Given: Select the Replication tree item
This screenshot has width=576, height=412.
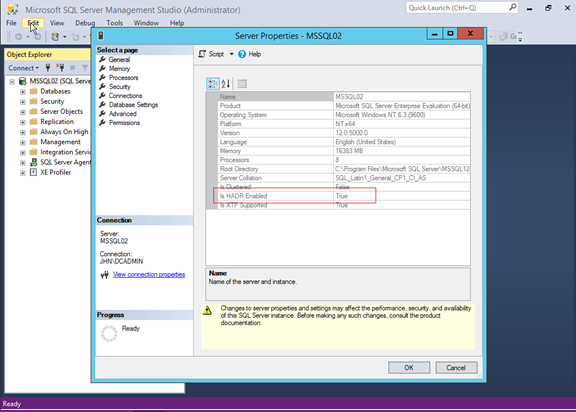Looking at the screenshot, I should [57, 122].
